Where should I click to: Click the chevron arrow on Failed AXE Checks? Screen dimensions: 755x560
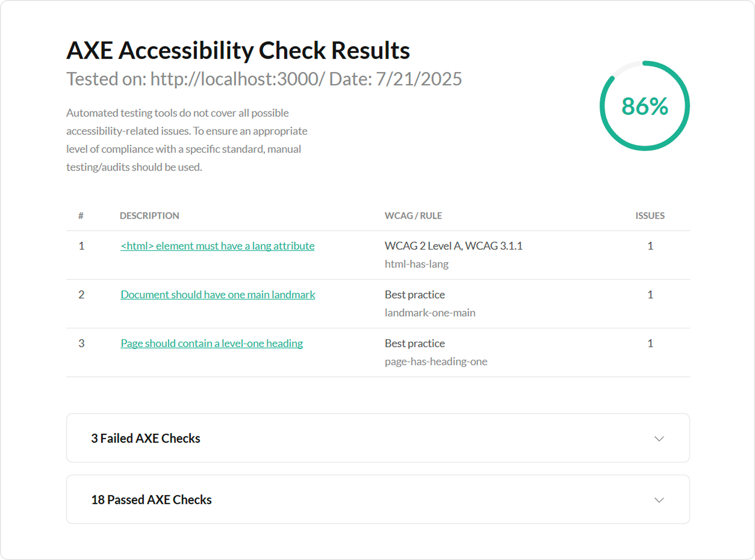point(659,438)
